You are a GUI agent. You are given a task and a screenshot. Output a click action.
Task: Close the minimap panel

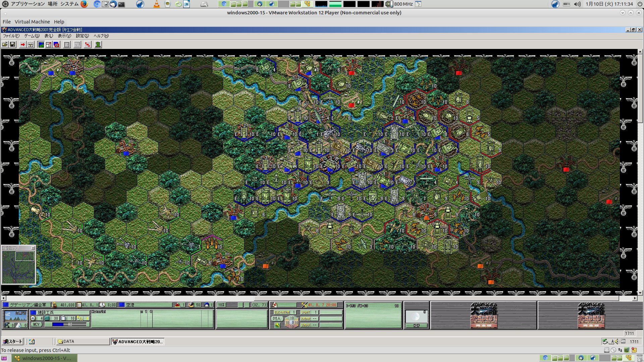click(x=33, y=248)
